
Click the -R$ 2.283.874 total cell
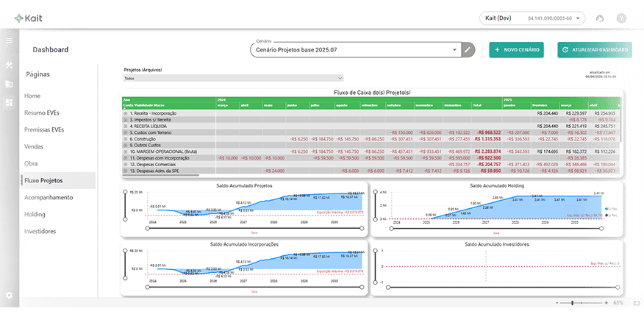(487, 152)
